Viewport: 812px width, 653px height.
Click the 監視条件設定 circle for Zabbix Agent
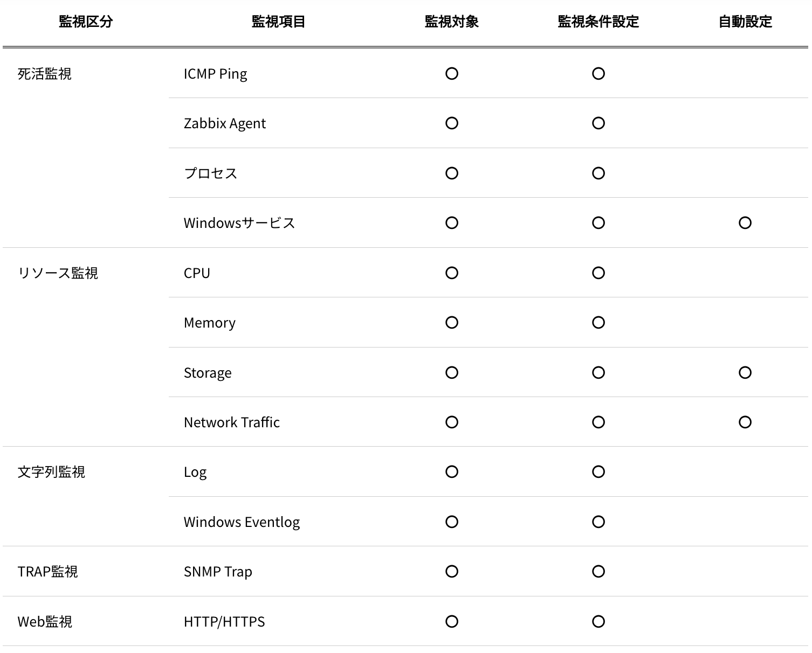pyautogui.click(x=598, y=123)
